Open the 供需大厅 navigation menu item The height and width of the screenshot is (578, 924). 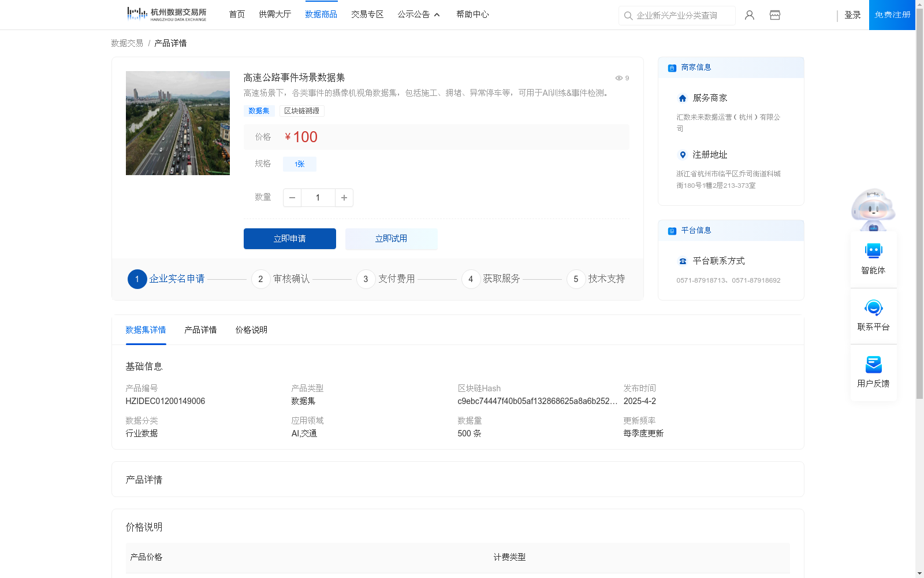coord(275,14)
